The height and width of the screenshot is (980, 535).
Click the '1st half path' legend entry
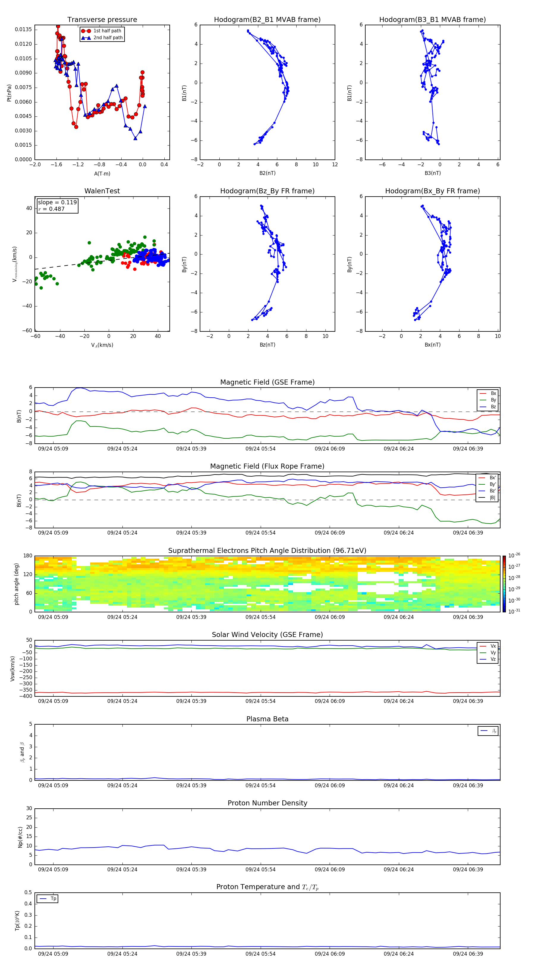tap(102, 31)
